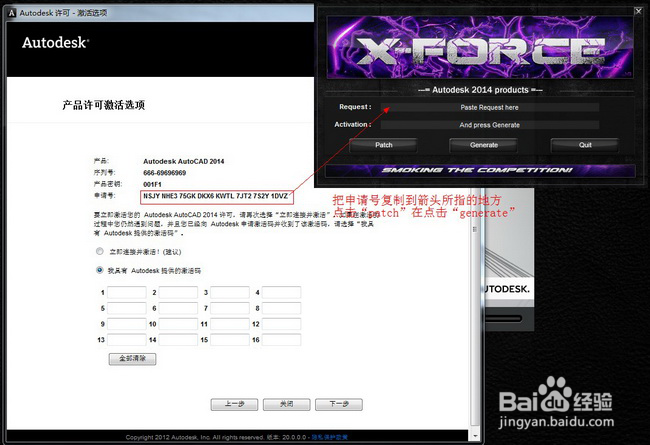Image resolution: width=650 pixels, height=445 pixels.
Task: Click activation code field 7
Action: (x=230, y=308)
